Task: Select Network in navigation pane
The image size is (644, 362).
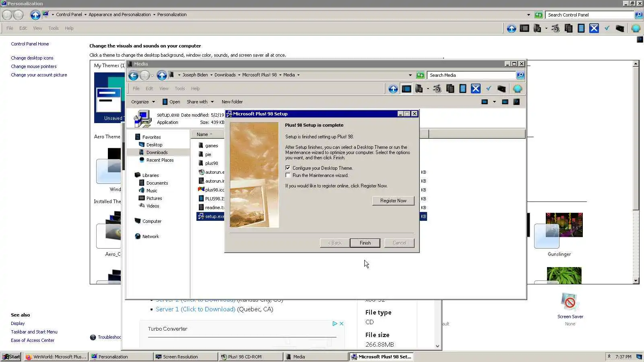Action: coord(151,237)
